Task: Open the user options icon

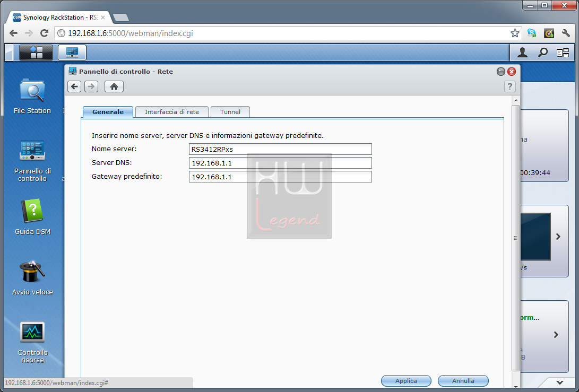Action: point(522,53)
